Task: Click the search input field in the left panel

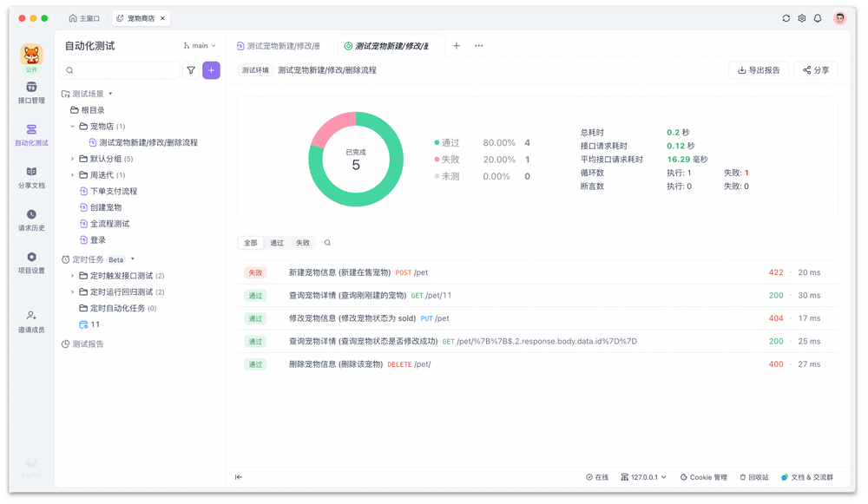Action: coord(122,70)
